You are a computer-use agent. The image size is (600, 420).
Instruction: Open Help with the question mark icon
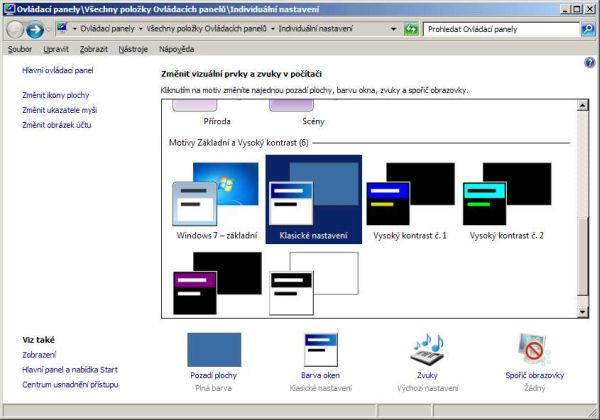(589, 62)
